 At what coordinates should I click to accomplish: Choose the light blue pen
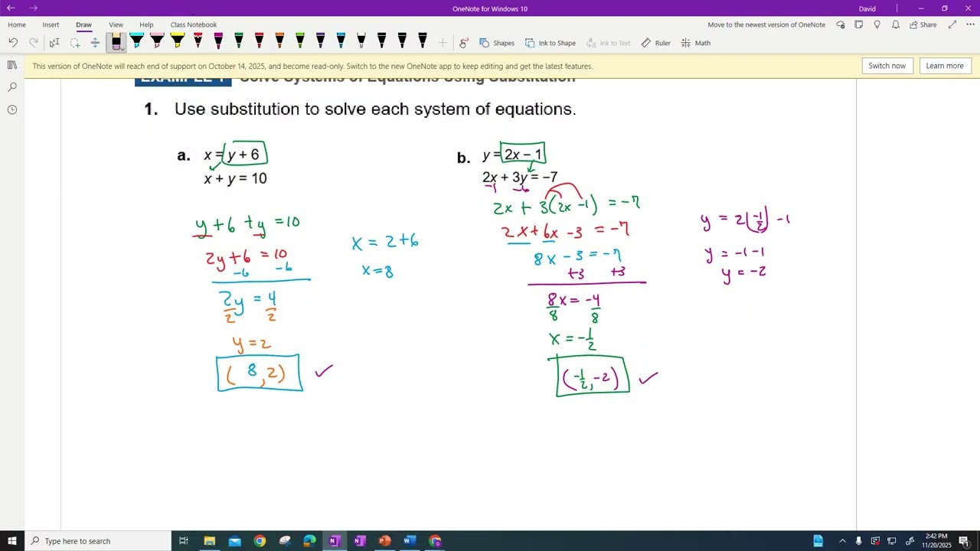[341, 41]
